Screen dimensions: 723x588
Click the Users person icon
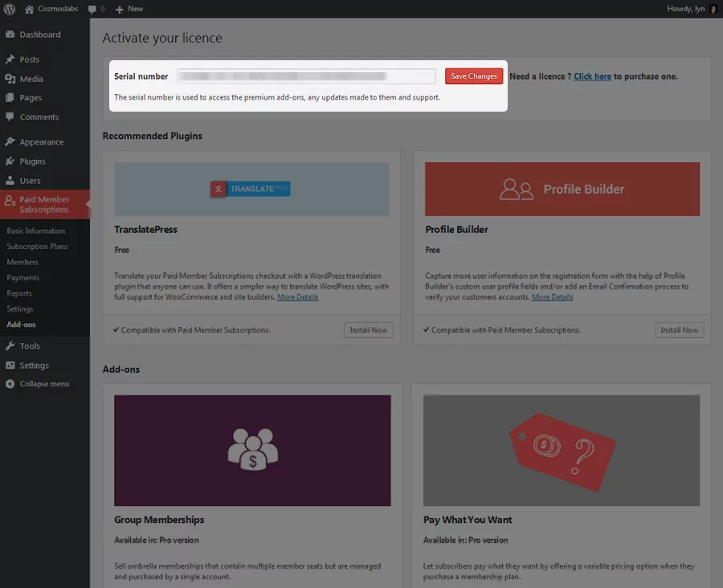10,181
